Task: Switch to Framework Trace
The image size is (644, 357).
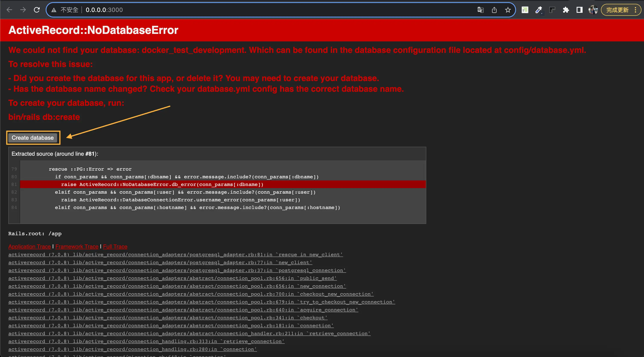Action: click(77, 247)
